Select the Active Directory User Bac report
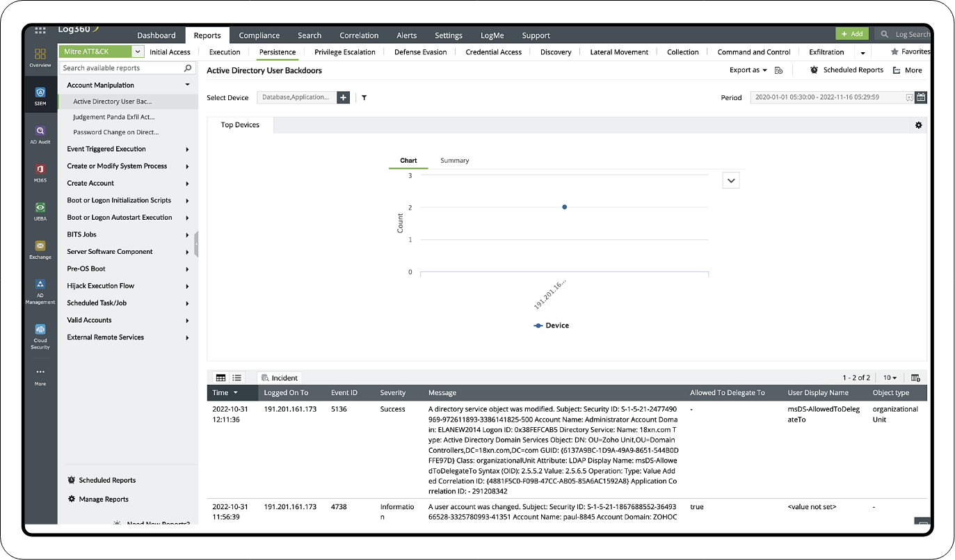This screenshot has height=560, width=955. click(x=113, y=102)
